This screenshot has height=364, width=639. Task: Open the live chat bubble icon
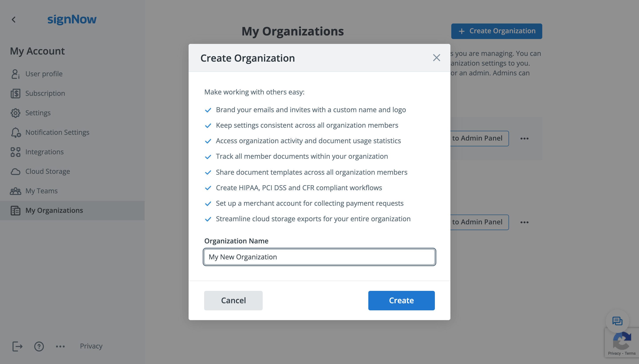click(x=617, y=321)
